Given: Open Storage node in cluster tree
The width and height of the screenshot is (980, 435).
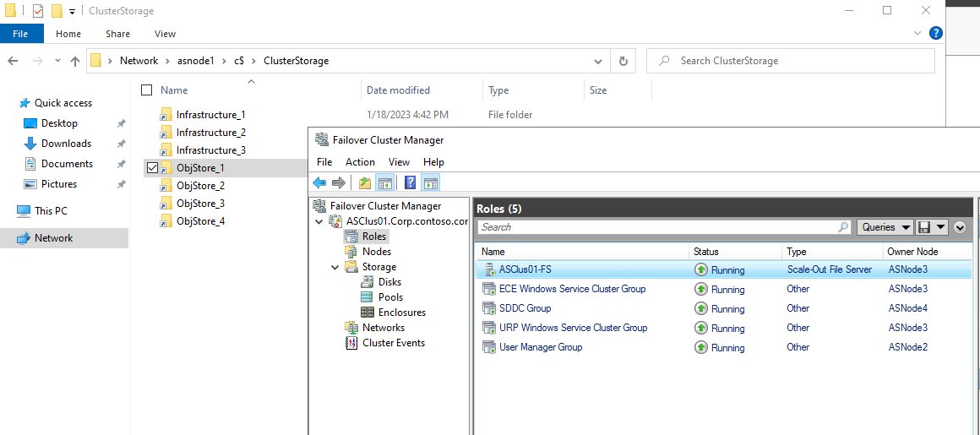Looking at the screenshot, I should point(378,267).
